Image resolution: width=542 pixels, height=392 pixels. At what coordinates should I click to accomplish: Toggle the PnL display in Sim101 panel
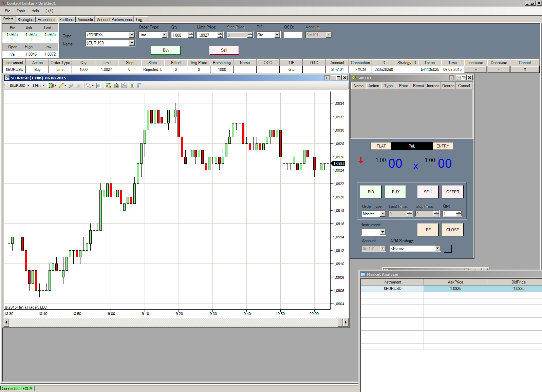click(412, 146)
